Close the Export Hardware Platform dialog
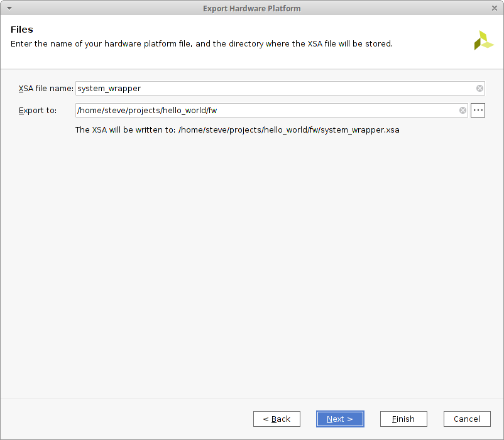 (x=495, y=8)
